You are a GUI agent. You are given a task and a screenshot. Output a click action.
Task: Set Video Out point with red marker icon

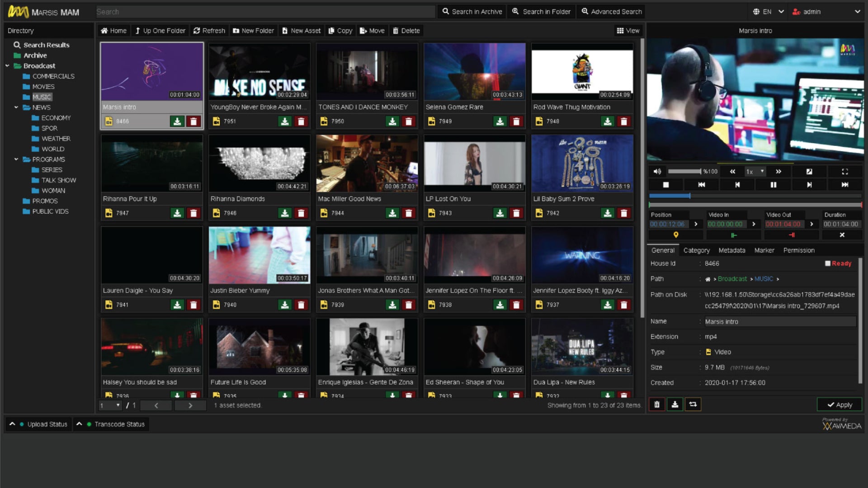pyautogui.click(x=791, y=235)
